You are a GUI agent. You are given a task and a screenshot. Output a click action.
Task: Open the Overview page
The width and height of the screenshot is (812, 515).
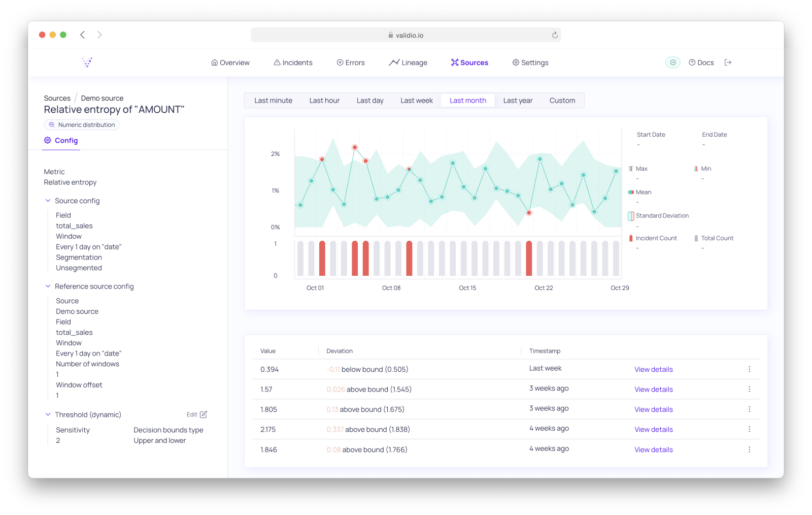pyautogui.click(x=230, y=62)
